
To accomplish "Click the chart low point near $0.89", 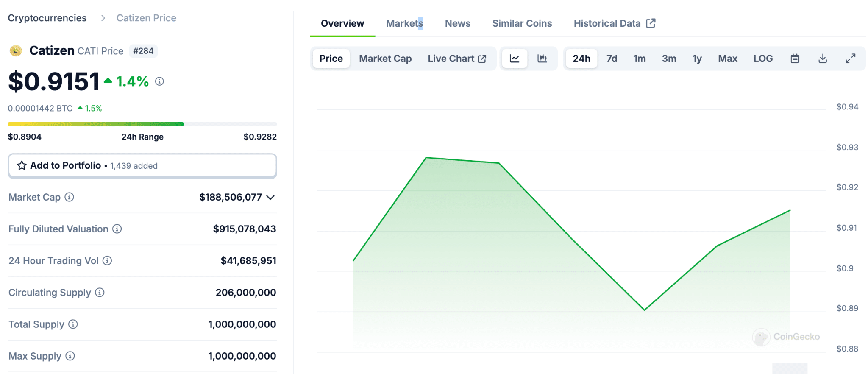I will 644,310.
